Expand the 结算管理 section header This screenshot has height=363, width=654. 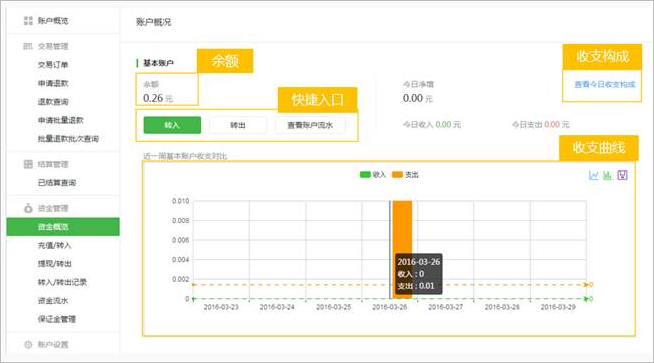click(x=53, y=164)
